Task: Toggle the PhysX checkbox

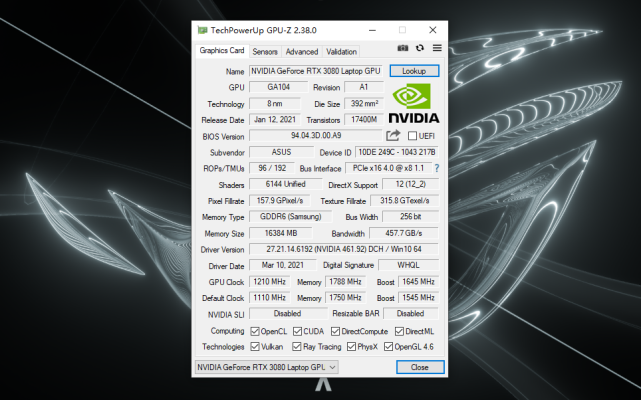Action: [351, 346]
